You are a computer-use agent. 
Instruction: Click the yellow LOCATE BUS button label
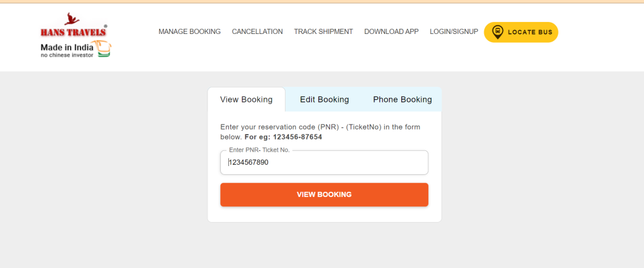530,32
